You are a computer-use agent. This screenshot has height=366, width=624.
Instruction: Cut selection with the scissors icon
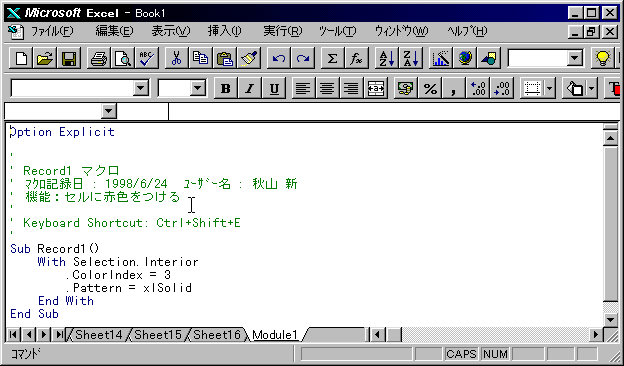point(176,59)
